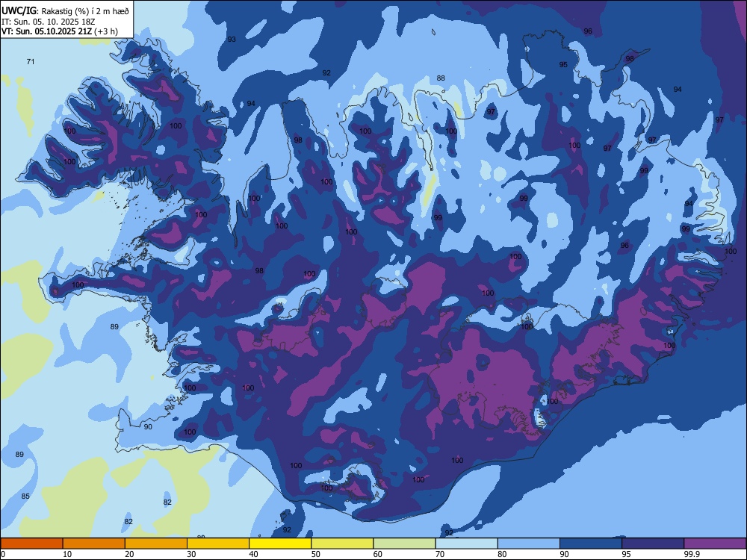Click the purple legend swatch above 99.9
The width and height of the screenshot is (747, 560).
pos(716,544)
